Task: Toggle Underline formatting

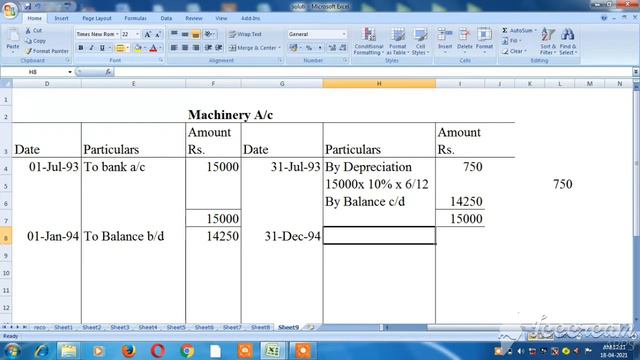Action: pyautogui.click(x=102, y=48)
